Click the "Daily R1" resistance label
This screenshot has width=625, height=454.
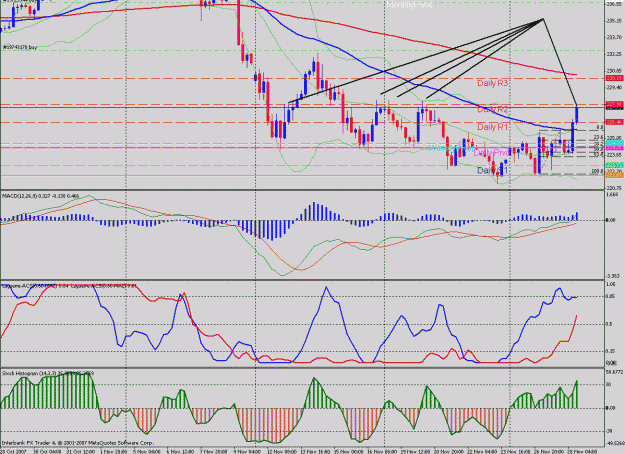tap(493, 127)
